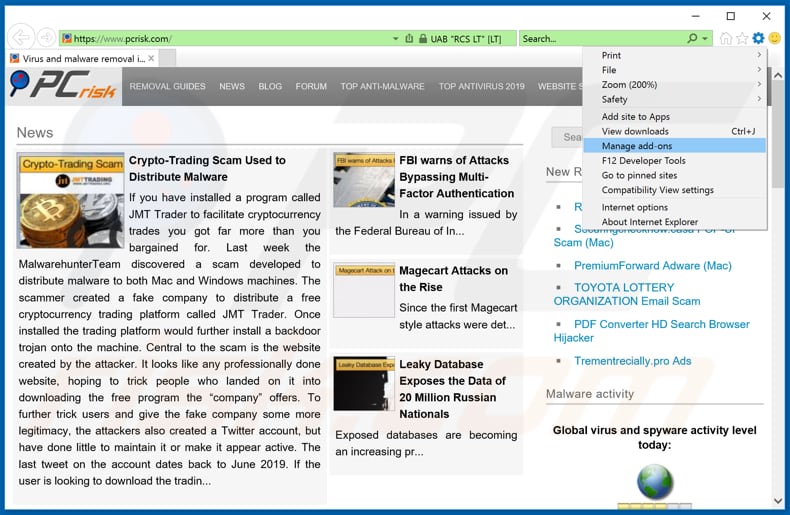Open PDF Converter HD Search Browser Hijacker
The image size is (790, 515).
click(x=651, y=331)
